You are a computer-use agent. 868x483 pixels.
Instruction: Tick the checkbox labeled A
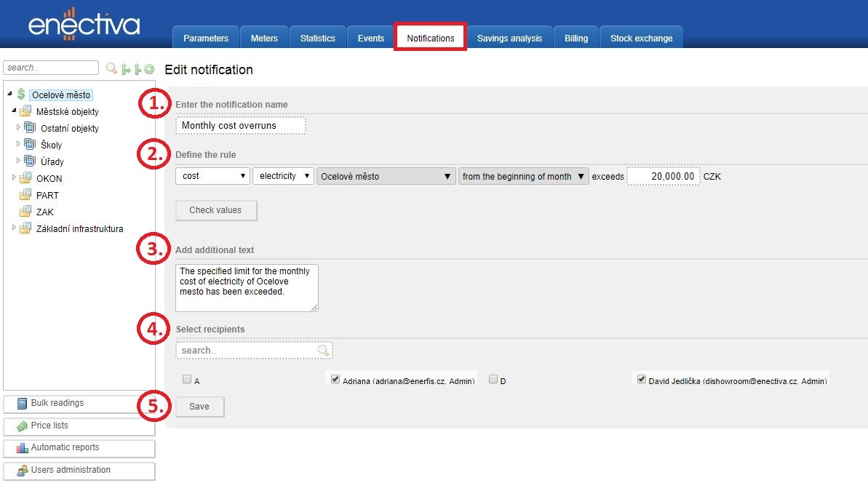[187, 379]
